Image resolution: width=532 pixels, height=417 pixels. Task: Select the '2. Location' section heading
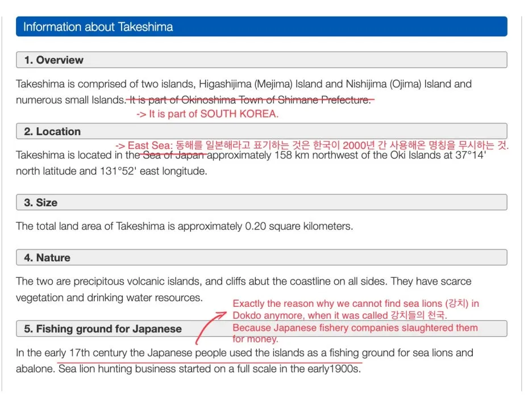click(261, 131)
